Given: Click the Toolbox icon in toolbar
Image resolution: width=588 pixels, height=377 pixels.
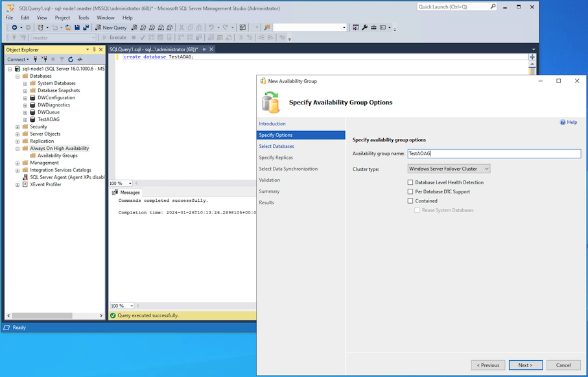Looking at the screenshot, I should coord(373,27).
